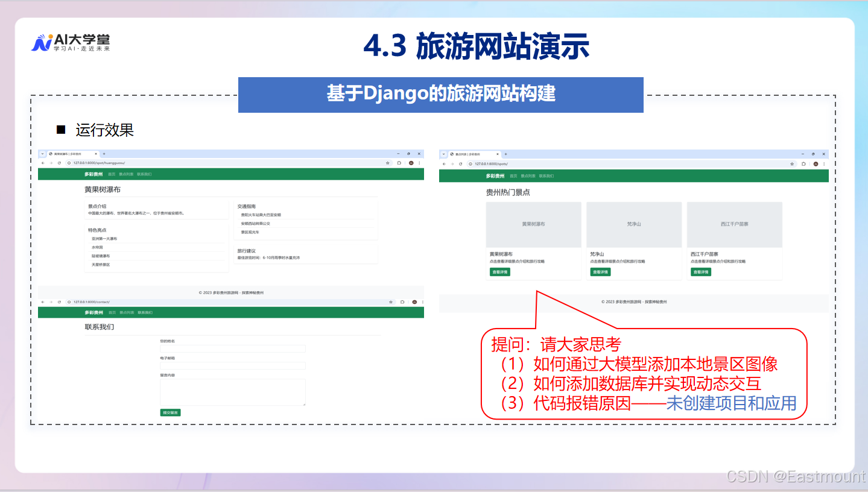Click the 西江千户苗寨 placeholder thumbnail
Image resolution: width=868 pixels, height=492 pixels.
click(x=733, y=224)
